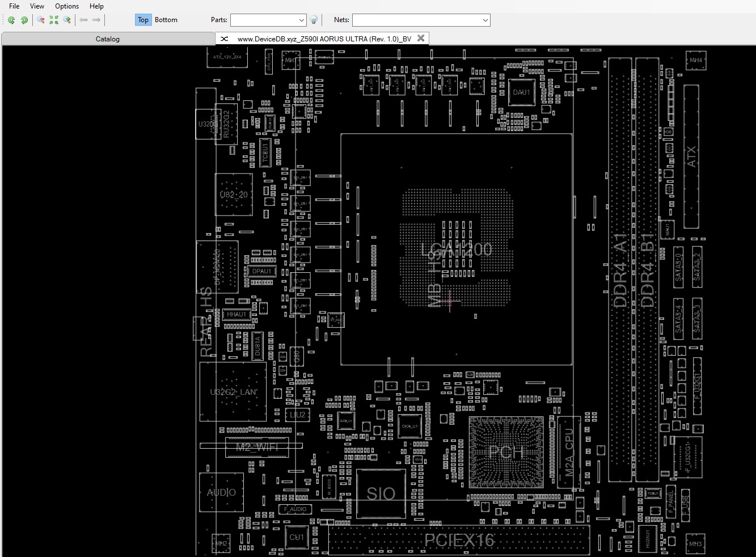The height and width of the screenshot is (557, 756).
Task: Go forward with the right arrow icon
Action: tap(96, 20)
